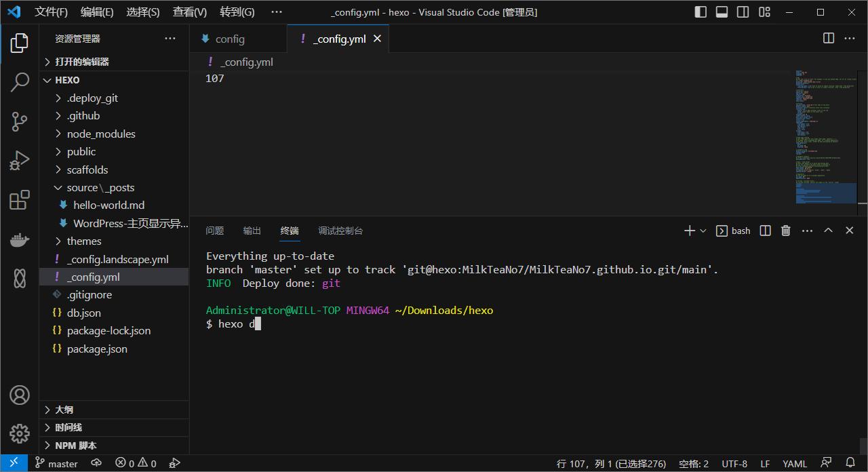
Task: Open the View menu
Action: click(x=190, y=12)
